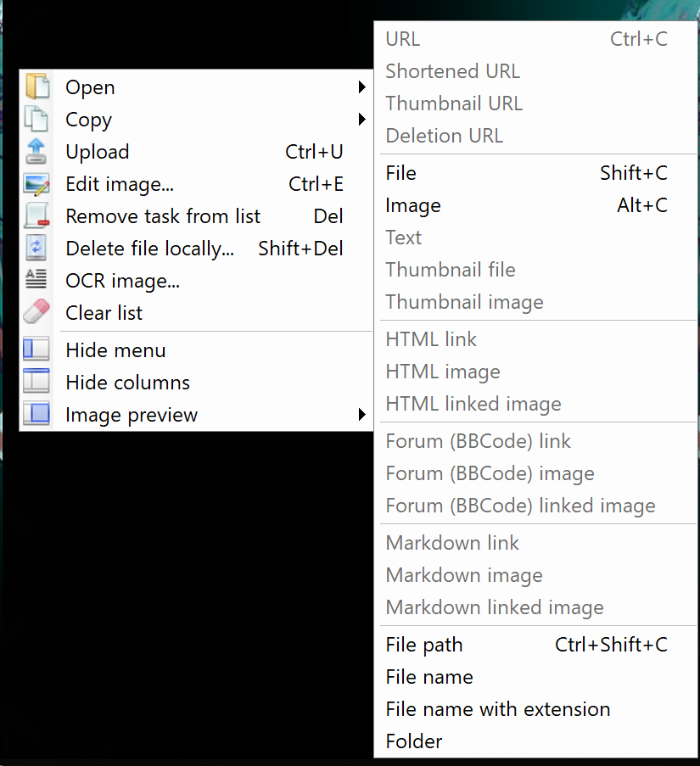
Task: Choose File from the copy submenu
Action: [400, 173]
